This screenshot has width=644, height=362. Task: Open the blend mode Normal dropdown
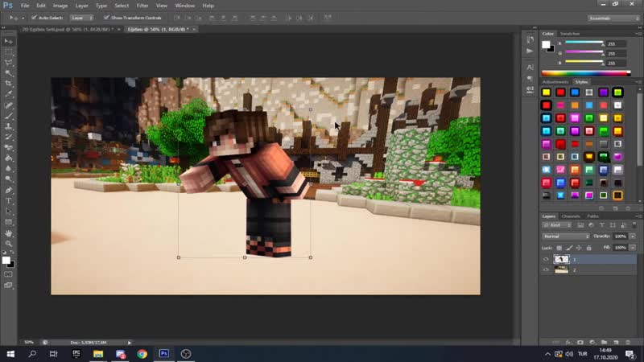point(566,237)
